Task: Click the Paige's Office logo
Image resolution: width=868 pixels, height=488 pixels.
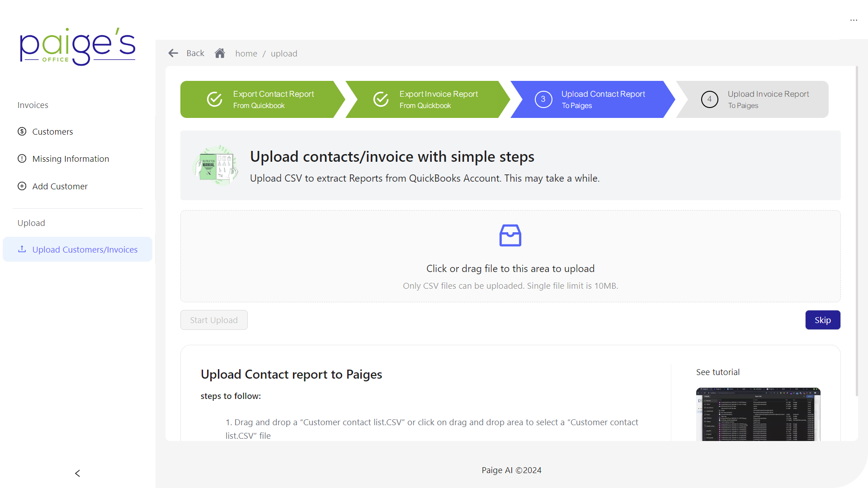Action: (x=77, y=46)
